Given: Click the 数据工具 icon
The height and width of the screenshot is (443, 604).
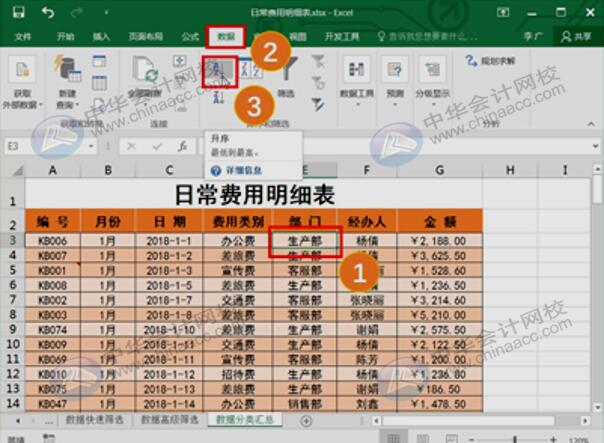Looking at the screenshot, I should (x=357, y=69).
